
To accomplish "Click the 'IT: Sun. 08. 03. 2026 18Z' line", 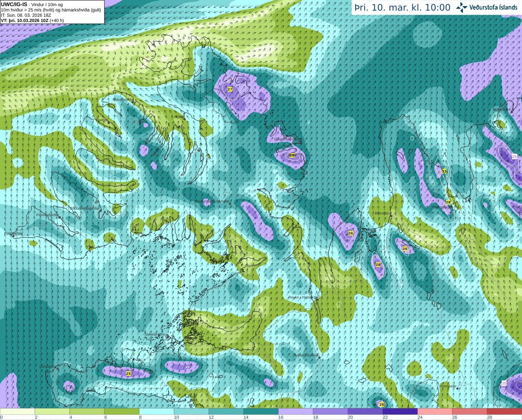I will pos(26,15).
